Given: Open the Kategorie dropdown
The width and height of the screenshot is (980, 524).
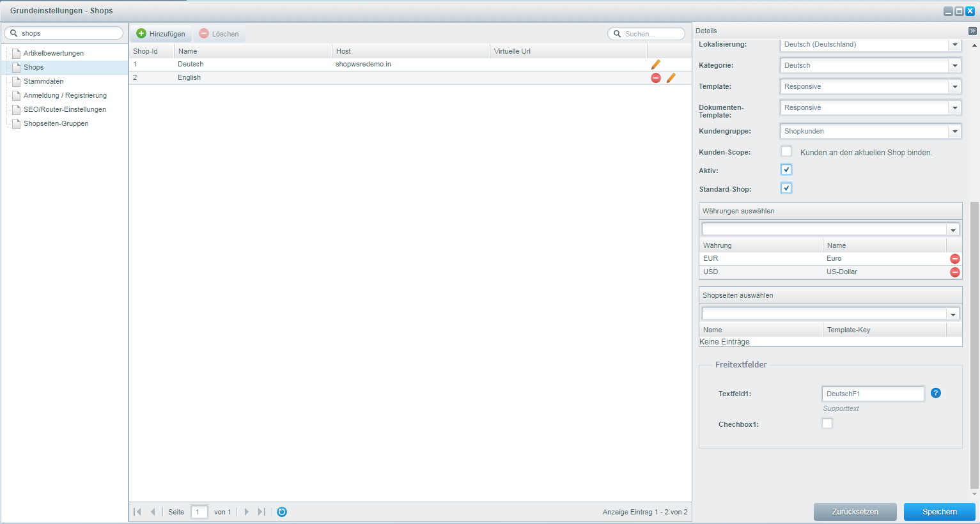Looking at the screenshot, I should pyautogui.click(x=955, y=66).
